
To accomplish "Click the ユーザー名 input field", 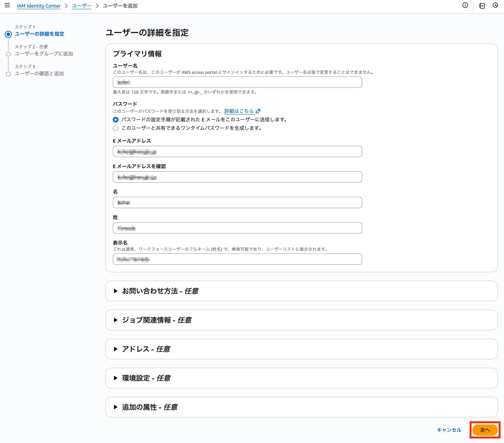I will click(x=237, y=82).
